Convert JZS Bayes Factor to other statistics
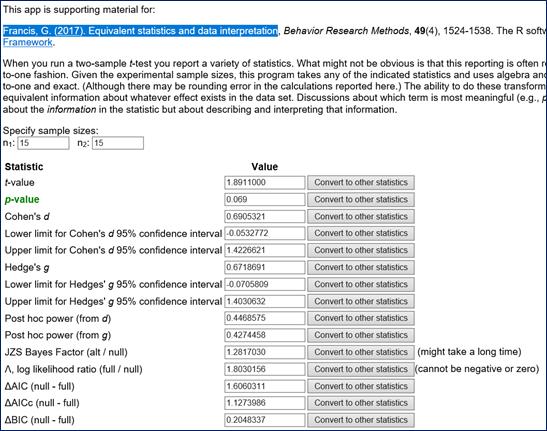 (361, 352)
